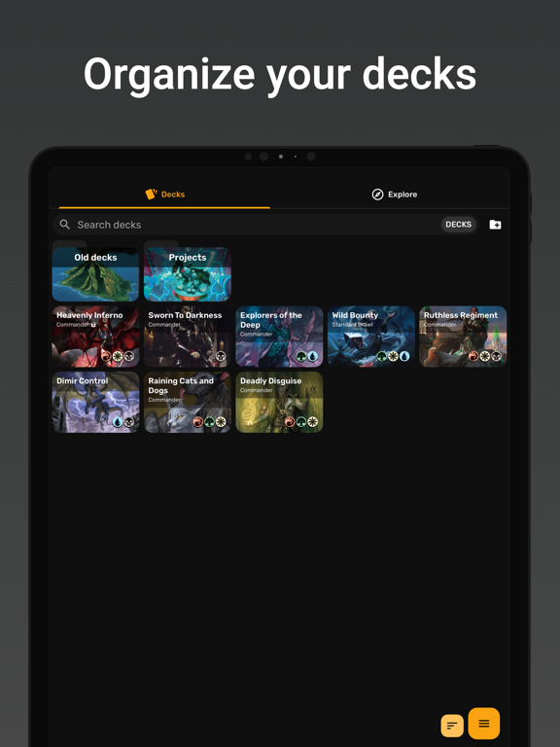Switch to the Decks tab
The image size is (560, 747).
pyautogui.click(x=164, y=195)
